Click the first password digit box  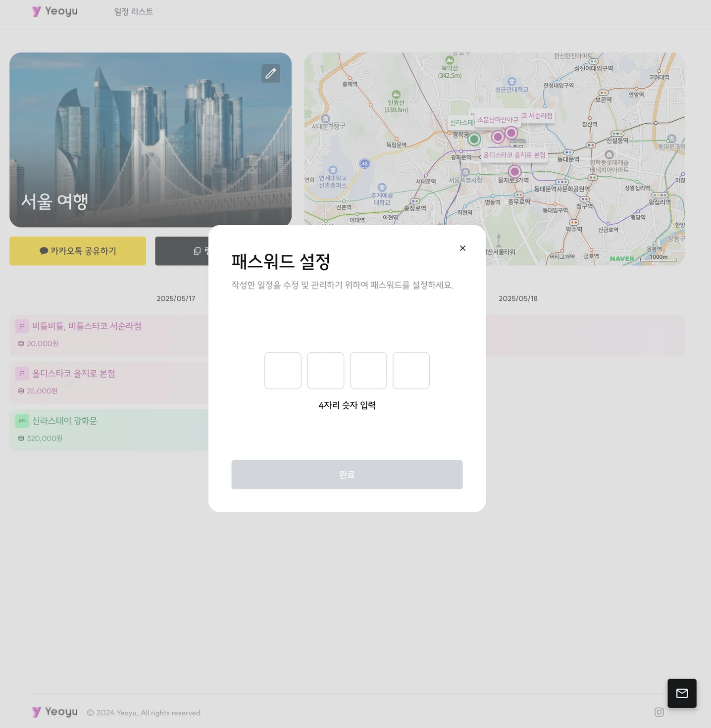pyautogui.click(x=283, y=371)
